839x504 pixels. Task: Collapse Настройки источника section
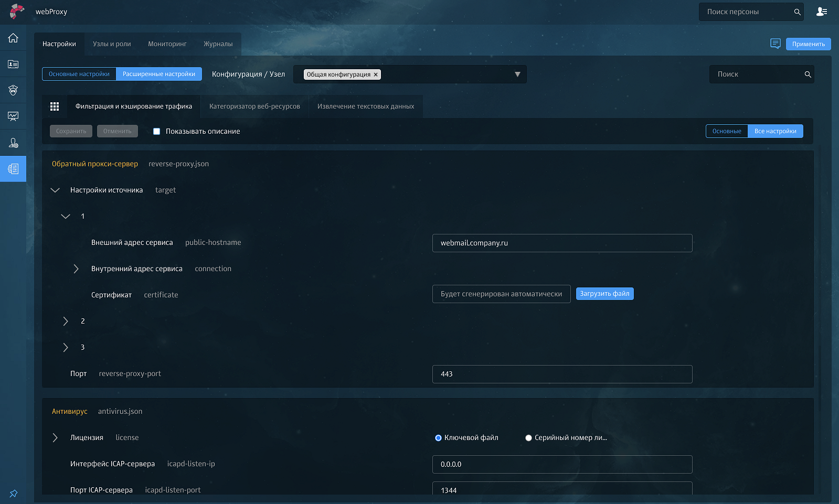(55, 190)
